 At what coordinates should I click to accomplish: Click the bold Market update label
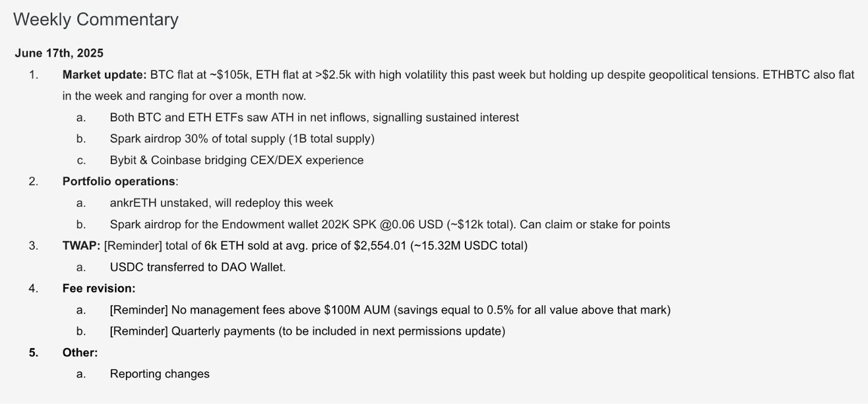(x=104, y=75)
